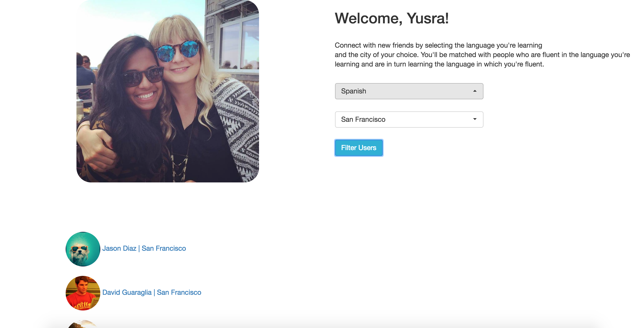Click Jason Diaz's dog-with-sunglasses avatar
Image resolution: width=644 pixels, height=328 pixels.
point(83,249)
